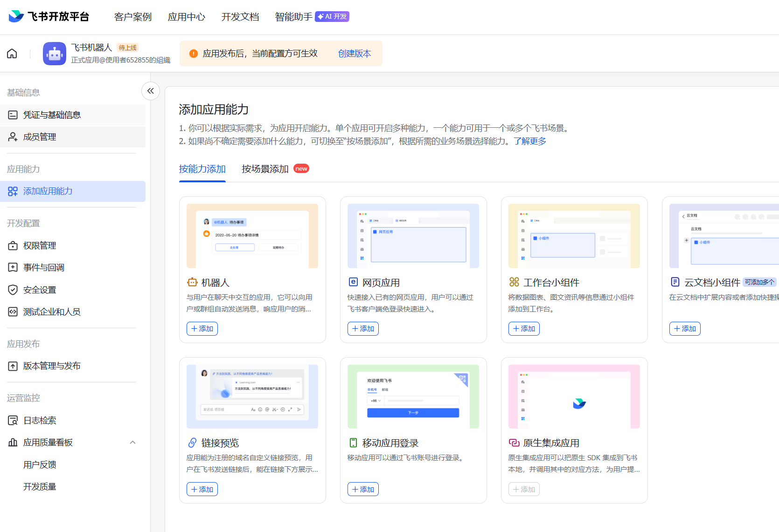The image size is (779, 532).
Task: Click the 原生集成应用 card preview image
Action: click(x=574, y=396)
